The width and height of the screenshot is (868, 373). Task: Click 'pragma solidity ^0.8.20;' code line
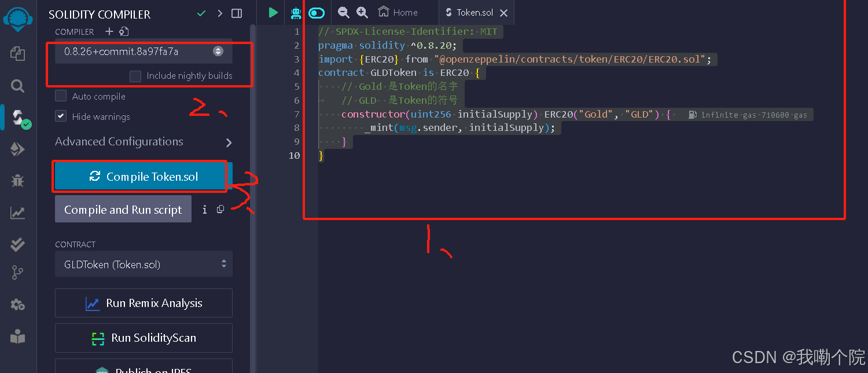(x=387, y=45)
